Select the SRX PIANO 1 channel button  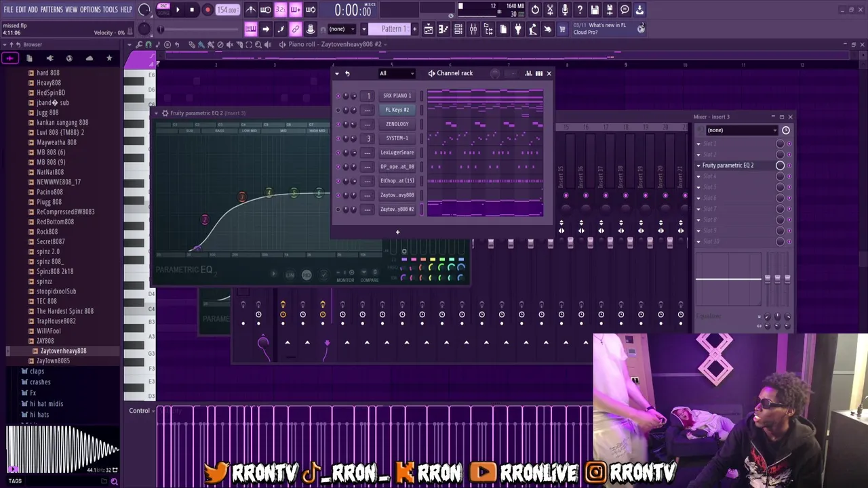click(x=397, y=96)
